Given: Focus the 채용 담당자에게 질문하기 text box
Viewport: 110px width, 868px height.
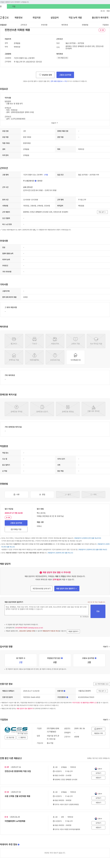Looking at the screenshot, I should click(x=47, y=610).
